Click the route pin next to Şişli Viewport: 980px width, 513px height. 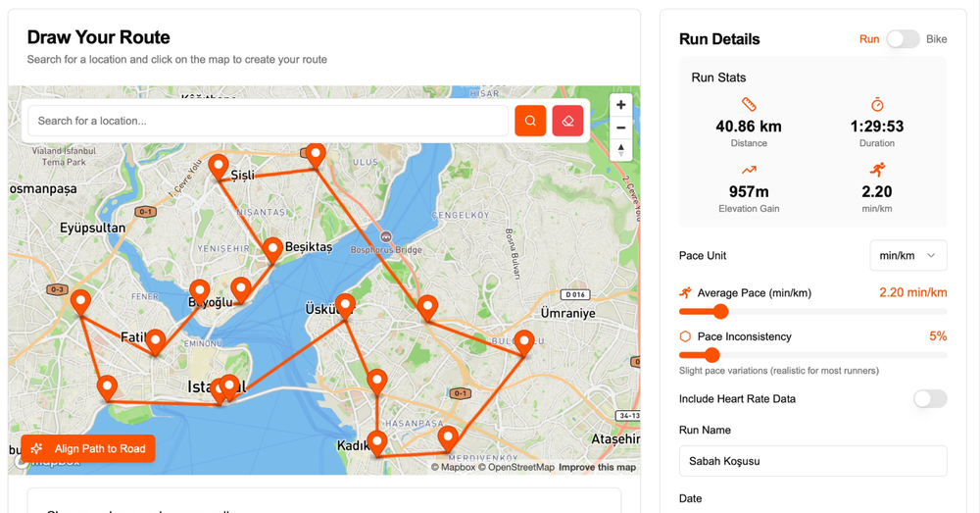tap(219, 167)
